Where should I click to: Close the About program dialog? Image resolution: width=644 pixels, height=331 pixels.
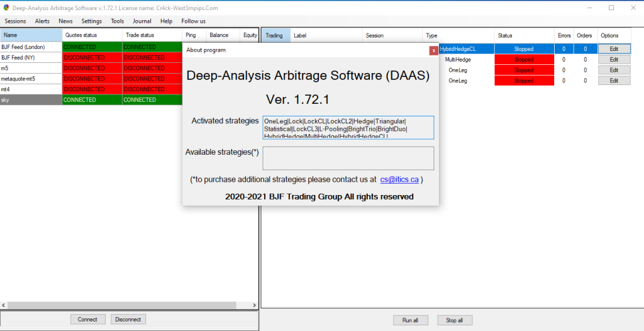pos(433,50)
